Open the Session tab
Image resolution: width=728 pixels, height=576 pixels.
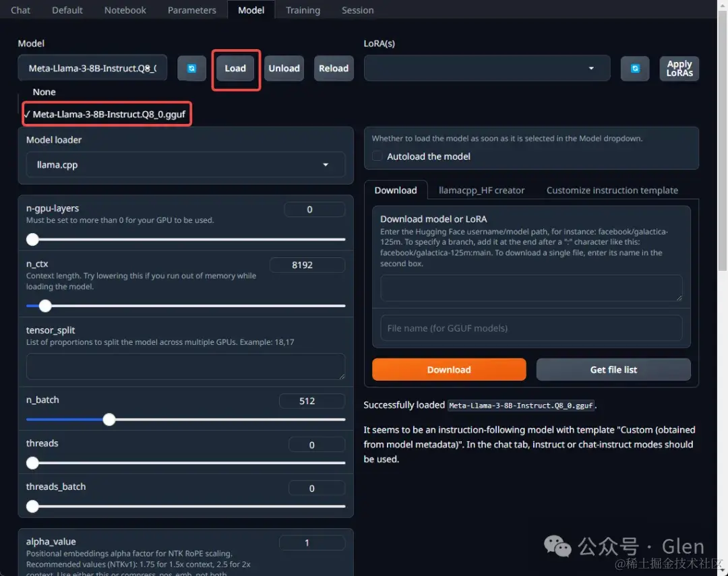click(357, 9)
